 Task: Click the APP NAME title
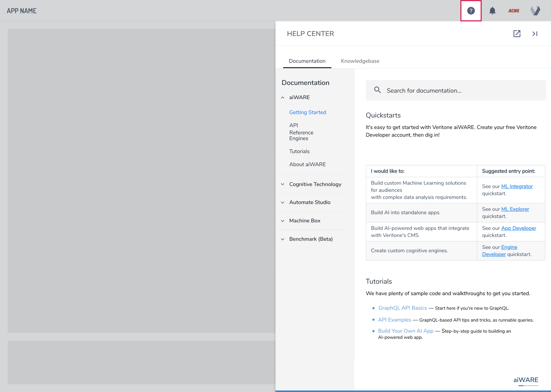click(x=22, y=11)
